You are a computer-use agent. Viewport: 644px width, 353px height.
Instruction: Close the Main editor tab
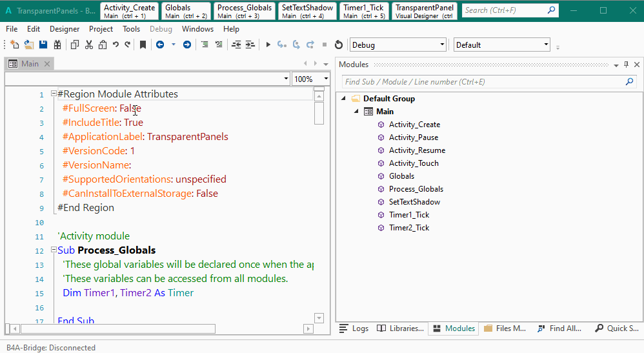point(47,64)
